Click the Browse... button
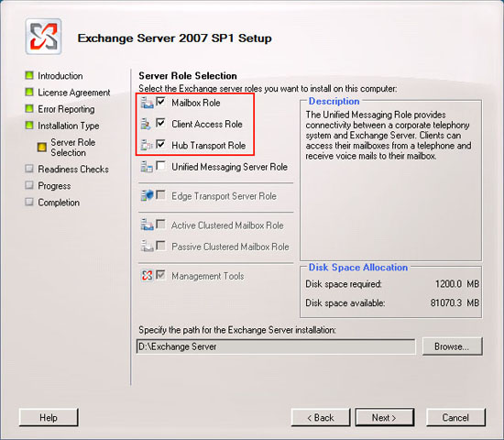Image resolution: width=504 pixels, height=440 pixels. [452, 346]
